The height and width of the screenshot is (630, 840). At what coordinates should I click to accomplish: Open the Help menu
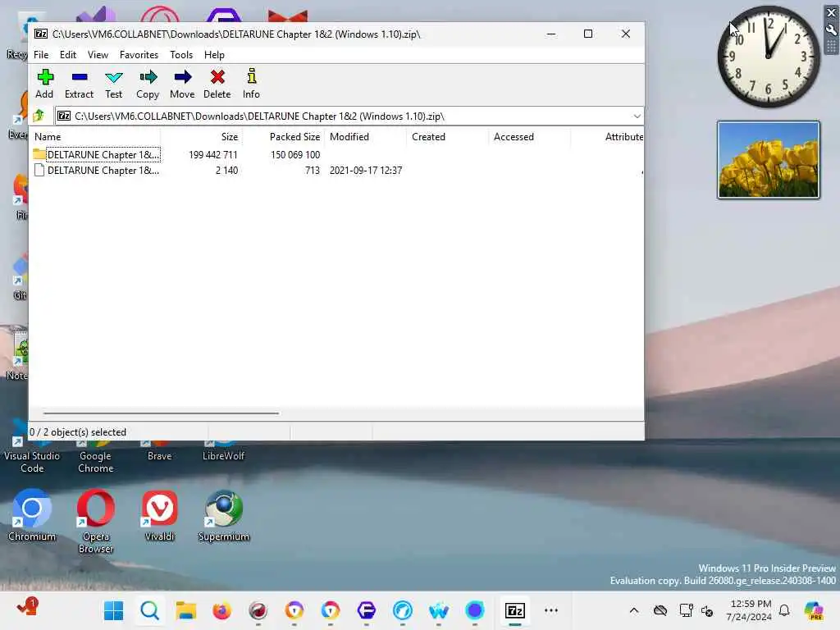[214, 55]
